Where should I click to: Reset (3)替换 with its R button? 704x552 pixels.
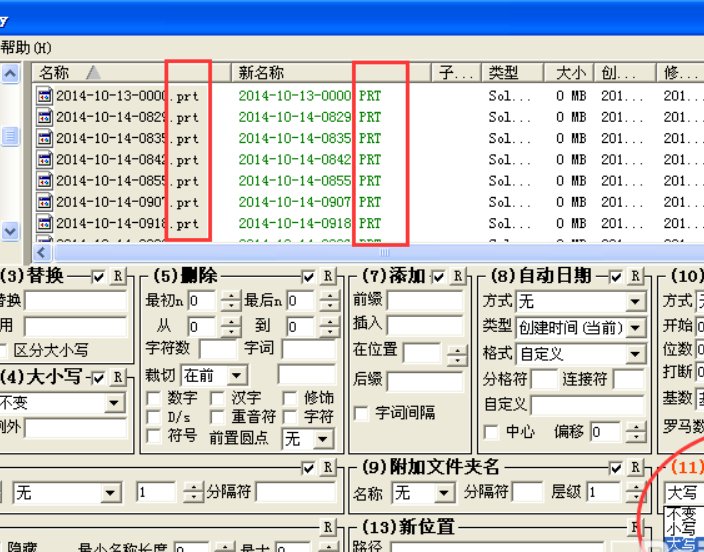click(118, 276)
